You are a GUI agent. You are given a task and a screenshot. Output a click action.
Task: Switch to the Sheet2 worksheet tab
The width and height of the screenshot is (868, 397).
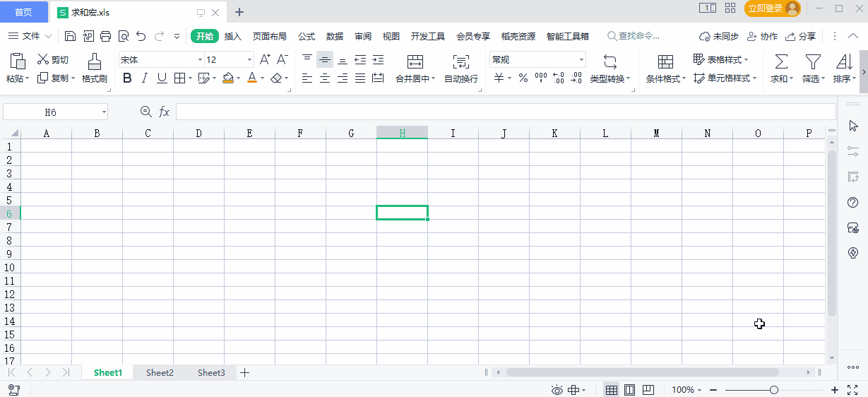[160, 373]
